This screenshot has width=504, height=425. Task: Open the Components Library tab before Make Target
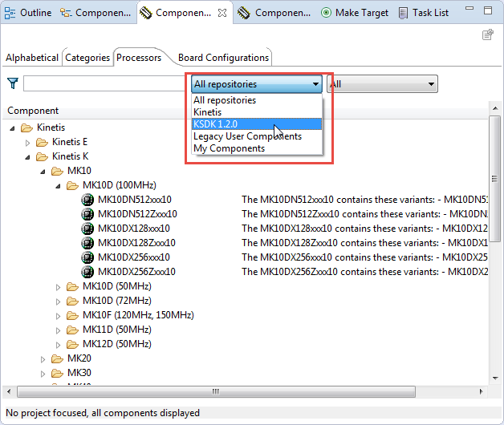click(274, 13)
